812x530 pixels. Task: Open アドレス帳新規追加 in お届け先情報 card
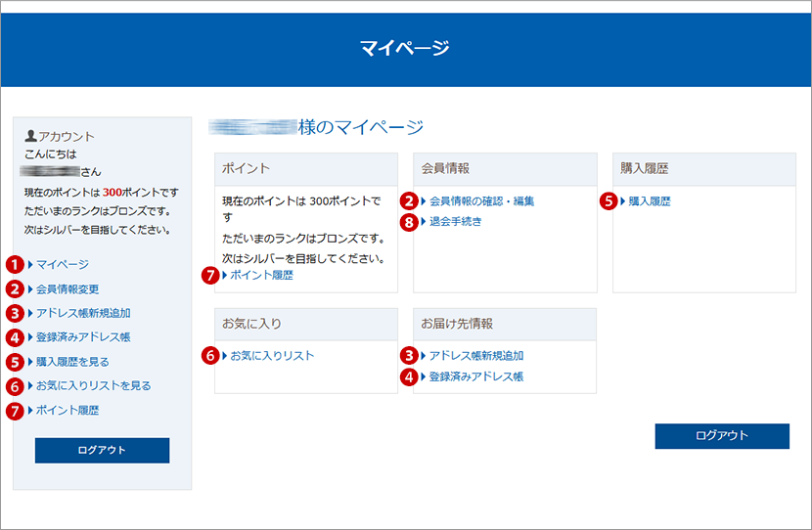[475, 356]
